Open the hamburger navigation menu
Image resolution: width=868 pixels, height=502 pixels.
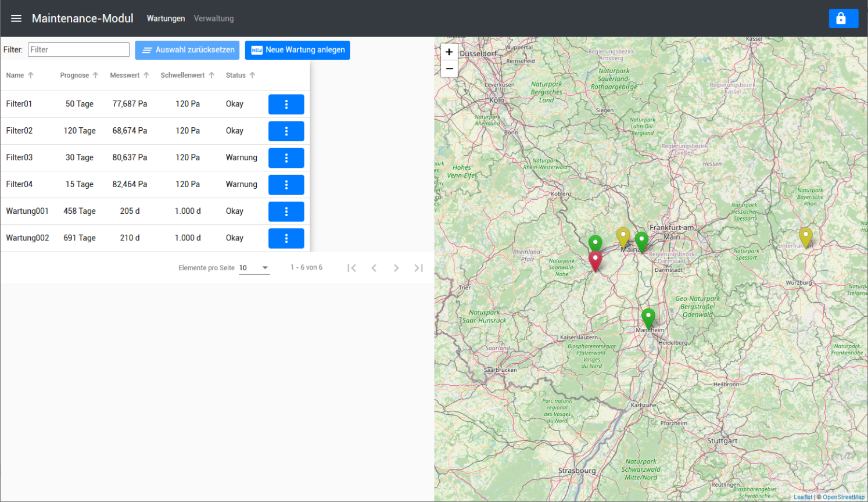pyautogui.click(x=16, y=19)
